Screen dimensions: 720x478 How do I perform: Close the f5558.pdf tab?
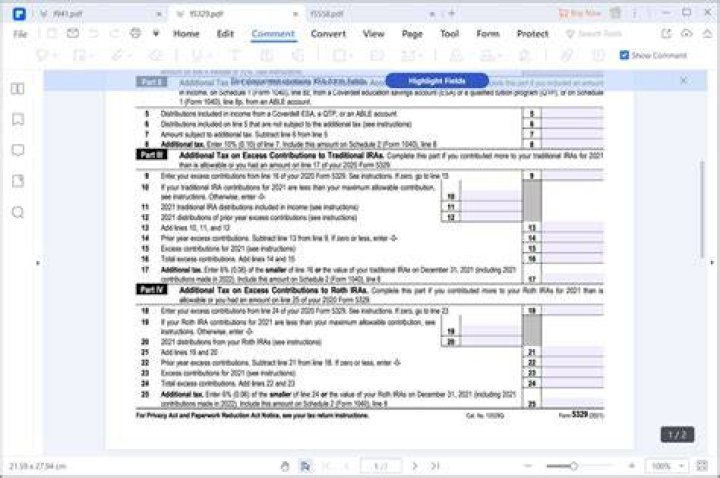[432, 14]
